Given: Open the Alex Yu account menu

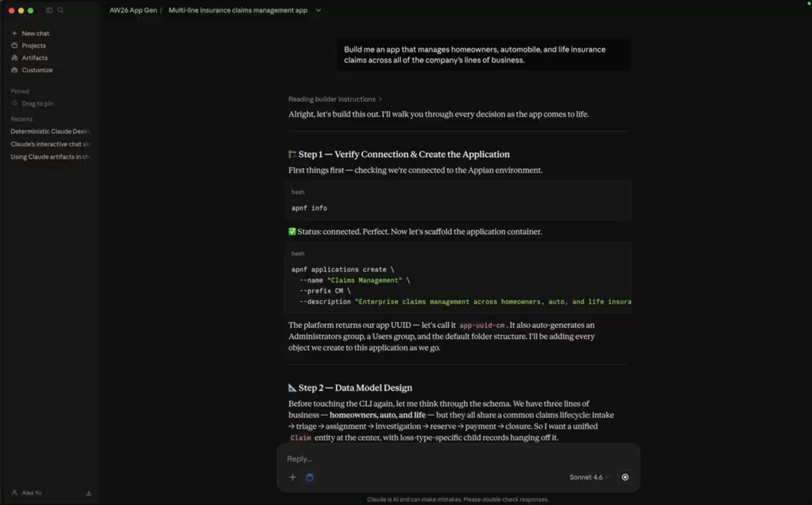Looking at the screenshot, I should (32, 493).
